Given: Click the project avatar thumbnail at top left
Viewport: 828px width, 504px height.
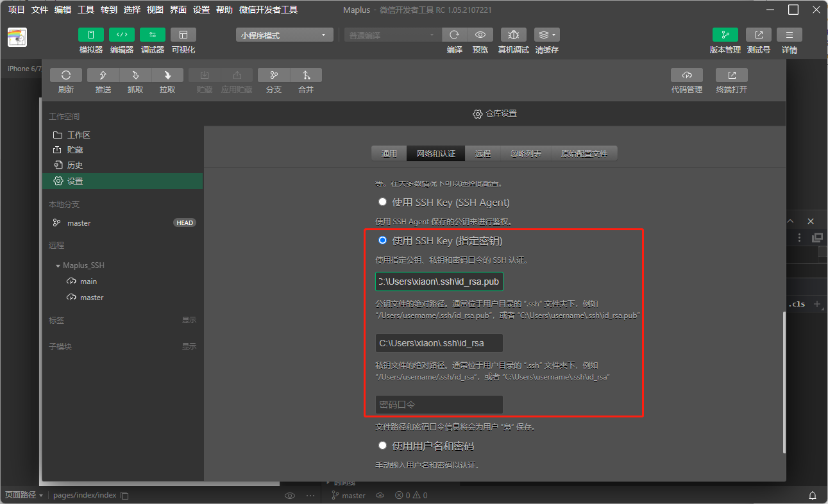Looking at the screenshot, I should pyautogui.click(x=17, y=37).
